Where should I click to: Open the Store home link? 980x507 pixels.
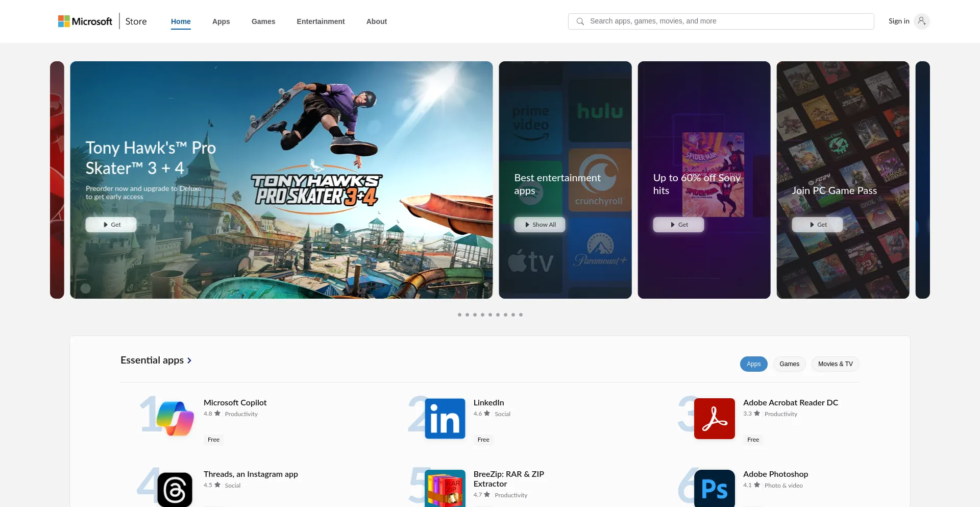click(x=136, y=21)
